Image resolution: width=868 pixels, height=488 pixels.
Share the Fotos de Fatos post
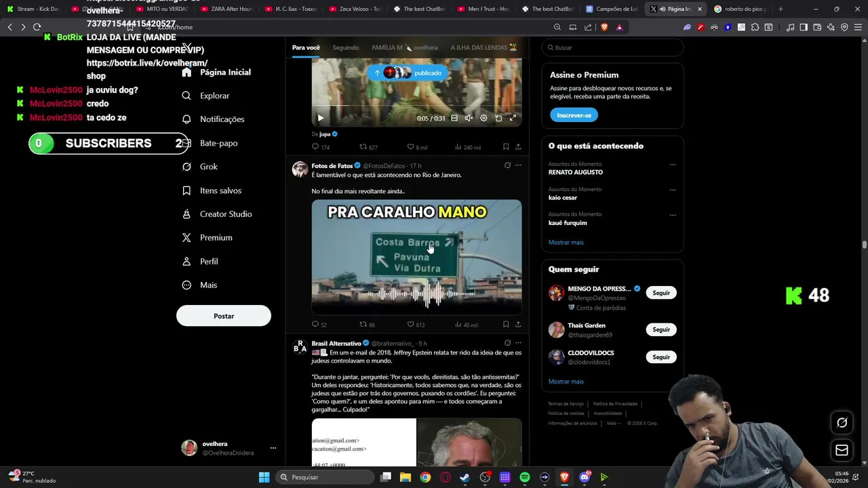tap(518, 325)
